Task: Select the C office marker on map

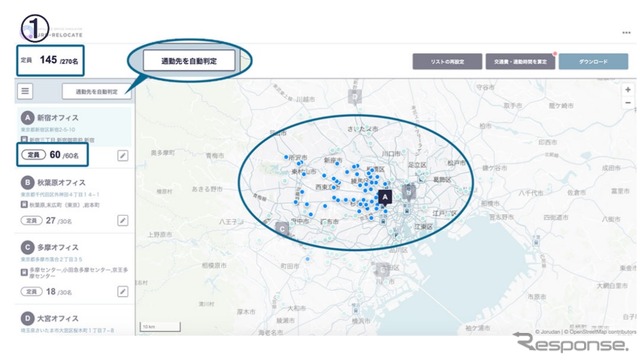Action: pyautogui.click(x=282, y=229)
